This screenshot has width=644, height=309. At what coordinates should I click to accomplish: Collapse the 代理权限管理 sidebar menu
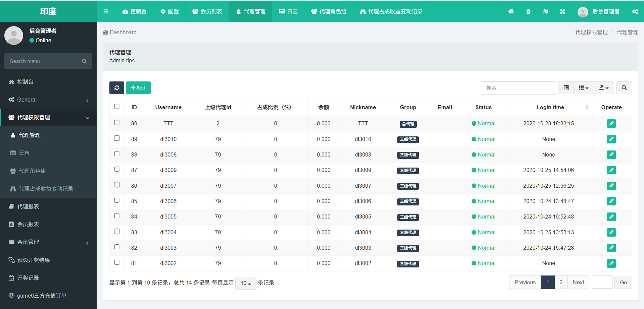[x=48, y=117]
